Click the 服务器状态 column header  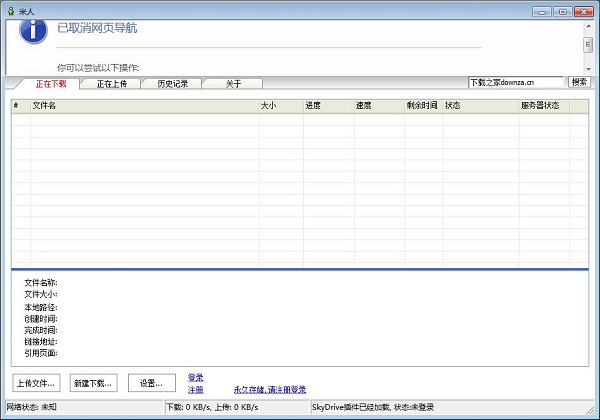click(x=543, y=105)
